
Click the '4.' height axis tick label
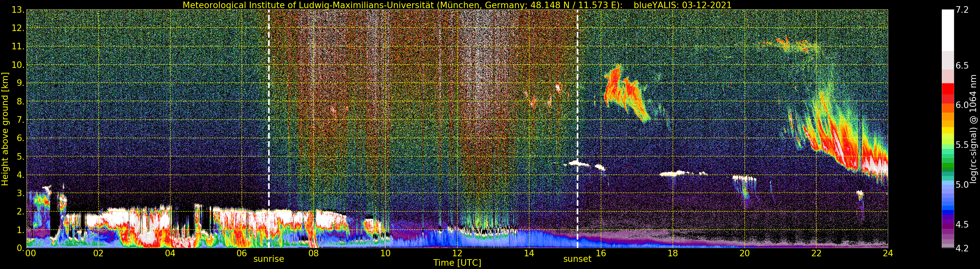21,175
